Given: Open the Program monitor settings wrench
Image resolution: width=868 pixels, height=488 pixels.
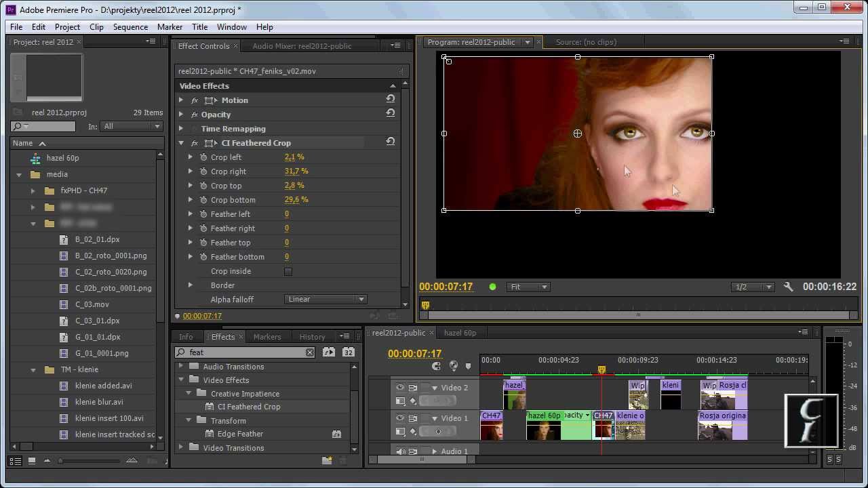Looking at the screenshot, I should 788,287.
